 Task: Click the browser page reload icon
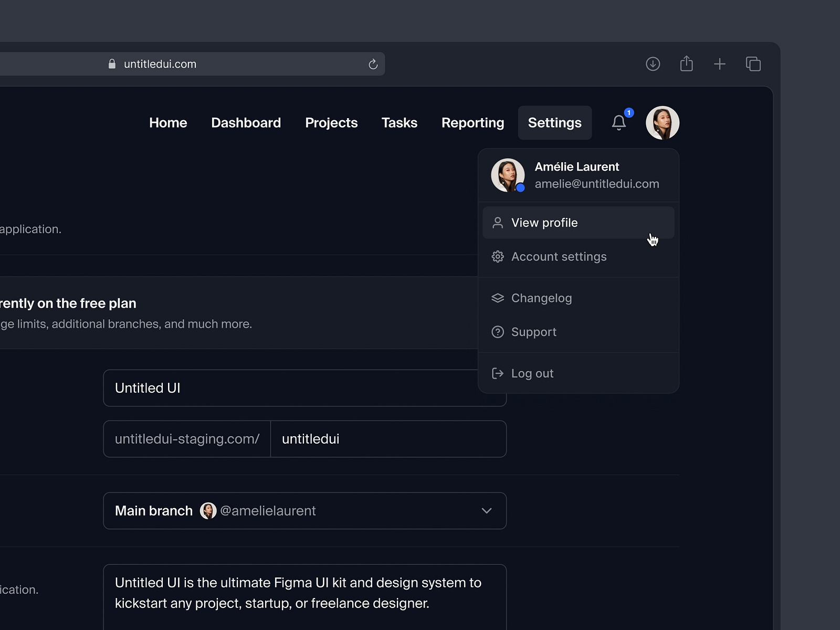point(373,64)
